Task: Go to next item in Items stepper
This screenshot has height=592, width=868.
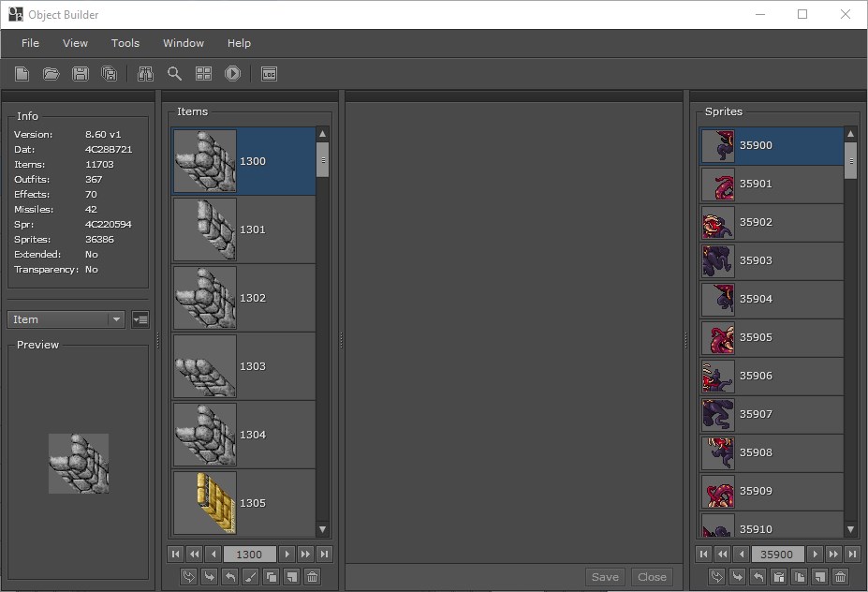Action: (287, 555)
